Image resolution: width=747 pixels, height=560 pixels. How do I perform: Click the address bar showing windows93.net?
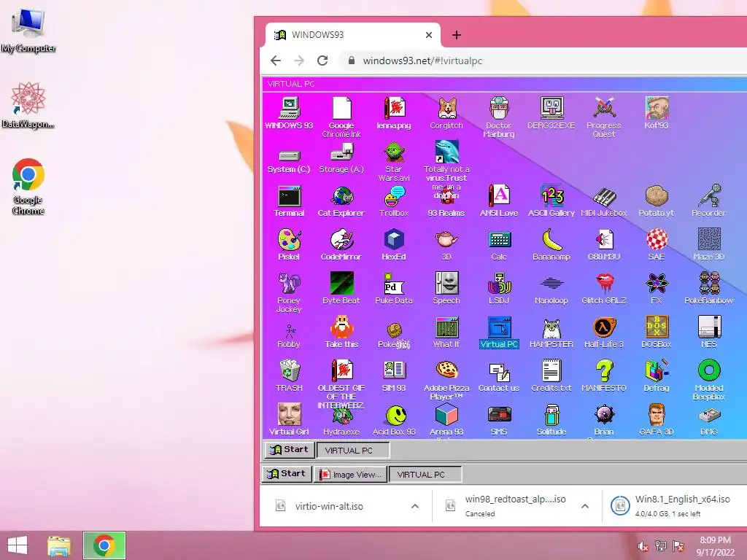(x=543, y=61)
